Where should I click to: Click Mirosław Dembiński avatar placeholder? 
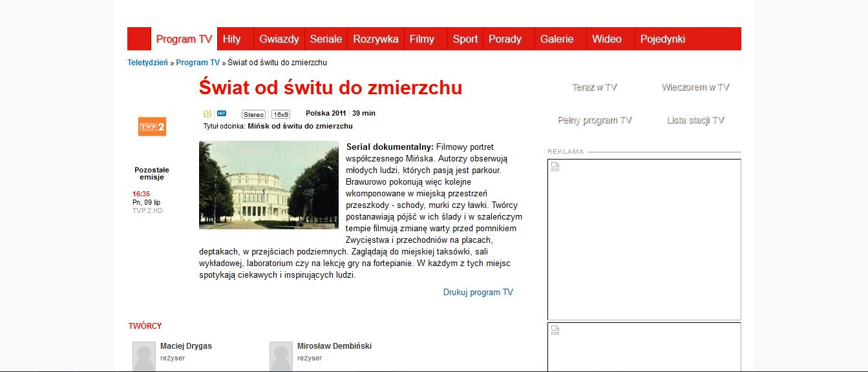coord(281,357)
